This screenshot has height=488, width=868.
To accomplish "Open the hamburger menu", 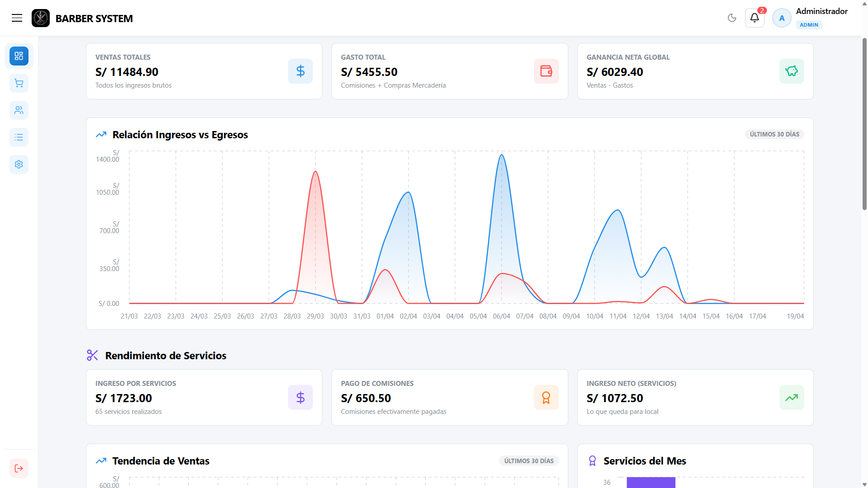I will [x=17, y=18].
